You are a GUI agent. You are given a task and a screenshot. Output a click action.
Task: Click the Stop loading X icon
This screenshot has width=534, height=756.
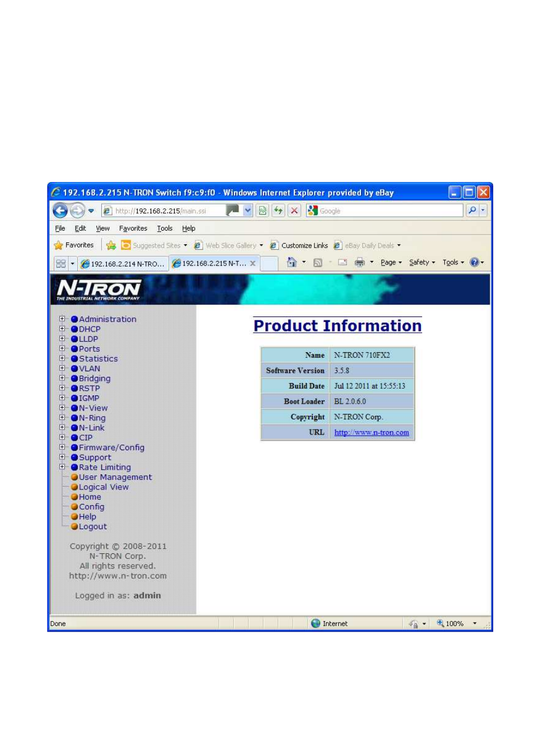294,211
